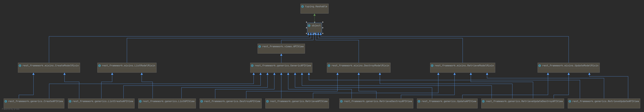Select the 'rest_framework.generics.RetrieveUpdateDestroyAPIView' label
The height and width of the screenshot is (112, 644).
[524, 101]
